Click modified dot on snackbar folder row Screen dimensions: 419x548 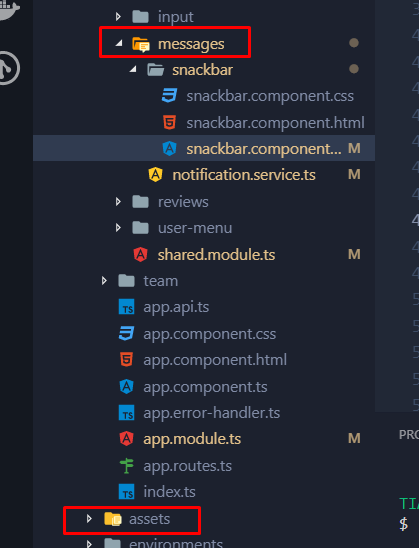pos(354,69)
